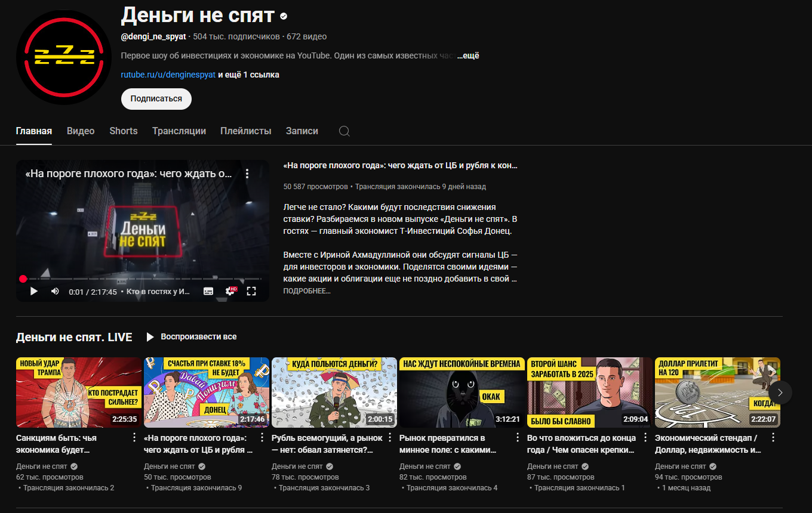
Task: Open options menu for 'На пороге плохого года' card
Action: (x=262, y=438)
